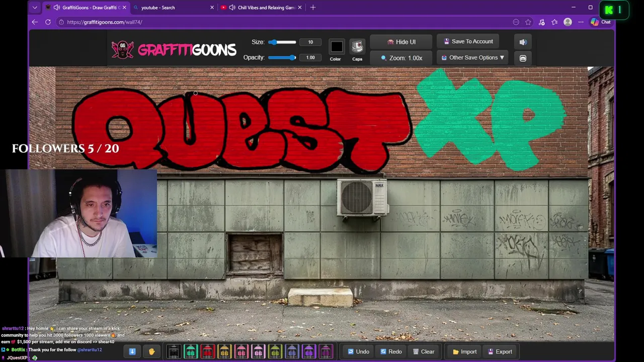Select the hot pink spray can
This screenshot has width=644, height=362.
click(242, 351)
